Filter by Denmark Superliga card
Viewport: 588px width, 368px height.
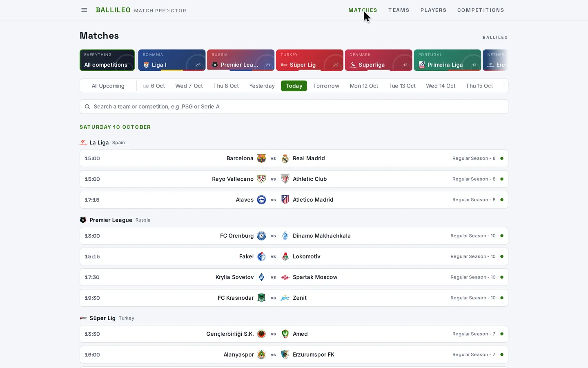[379, 60]
